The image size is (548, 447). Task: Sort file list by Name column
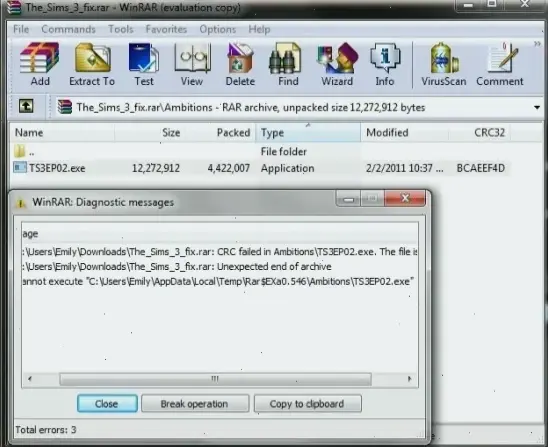[x=62, y=132]
